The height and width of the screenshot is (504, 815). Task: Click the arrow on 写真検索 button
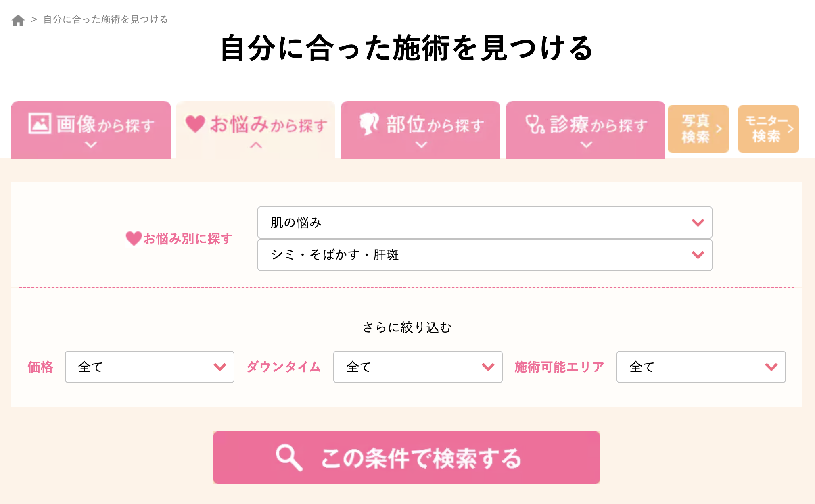[719, 129]
